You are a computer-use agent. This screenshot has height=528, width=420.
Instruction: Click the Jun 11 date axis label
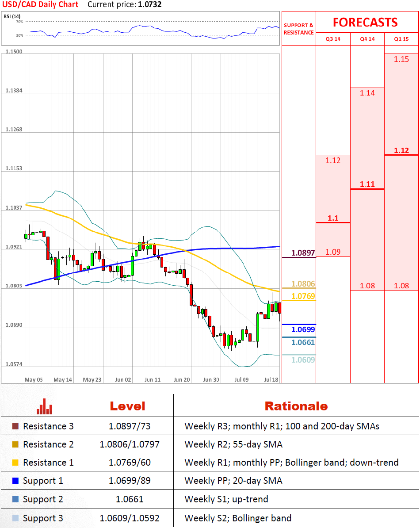153,380
